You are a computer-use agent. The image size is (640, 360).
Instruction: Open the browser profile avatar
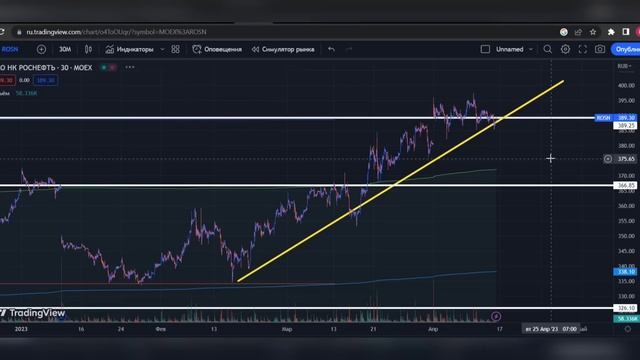click(x=638, y=32)
